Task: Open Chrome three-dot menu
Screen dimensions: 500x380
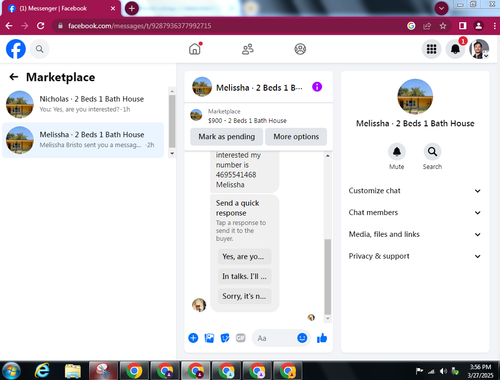Action: coord(494,26)
